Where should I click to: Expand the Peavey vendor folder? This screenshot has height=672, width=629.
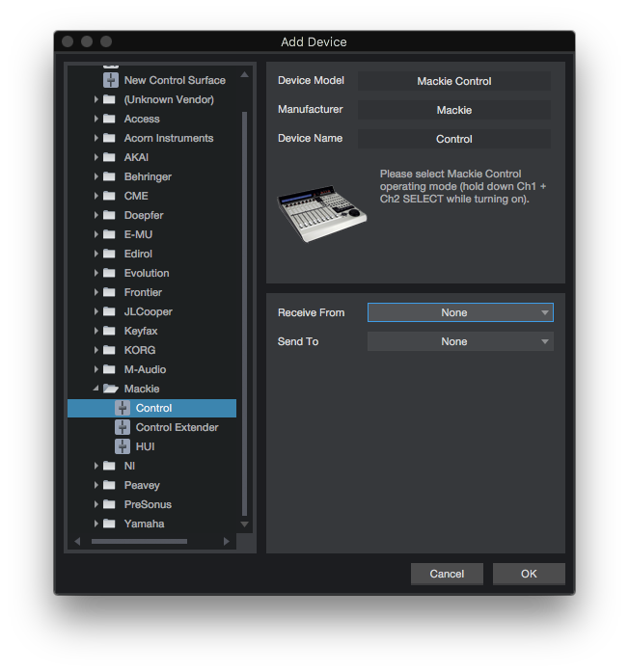tap(96, 485)
